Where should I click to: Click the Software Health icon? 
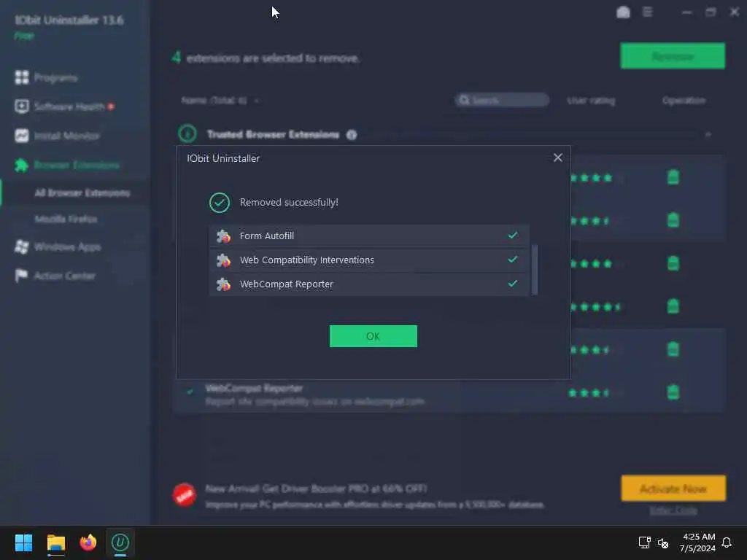tap(22, 106)
